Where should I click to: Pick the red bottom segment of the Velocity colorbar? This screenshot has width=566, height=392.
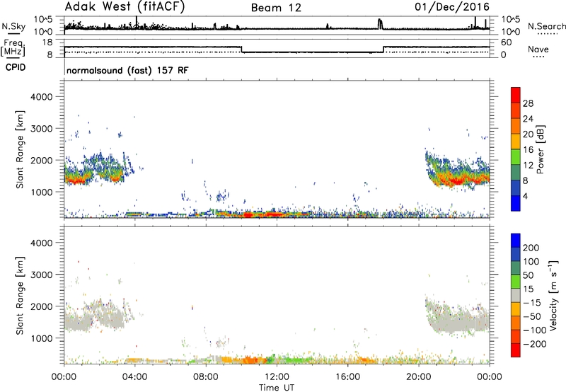[516, 350]
